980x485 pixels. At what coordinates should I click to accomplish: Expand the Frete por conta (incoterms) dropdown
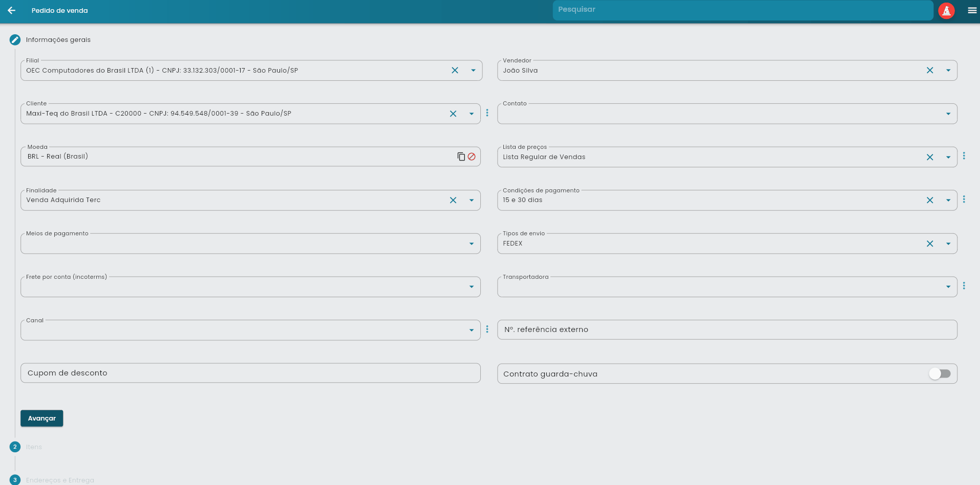(471, 287)
